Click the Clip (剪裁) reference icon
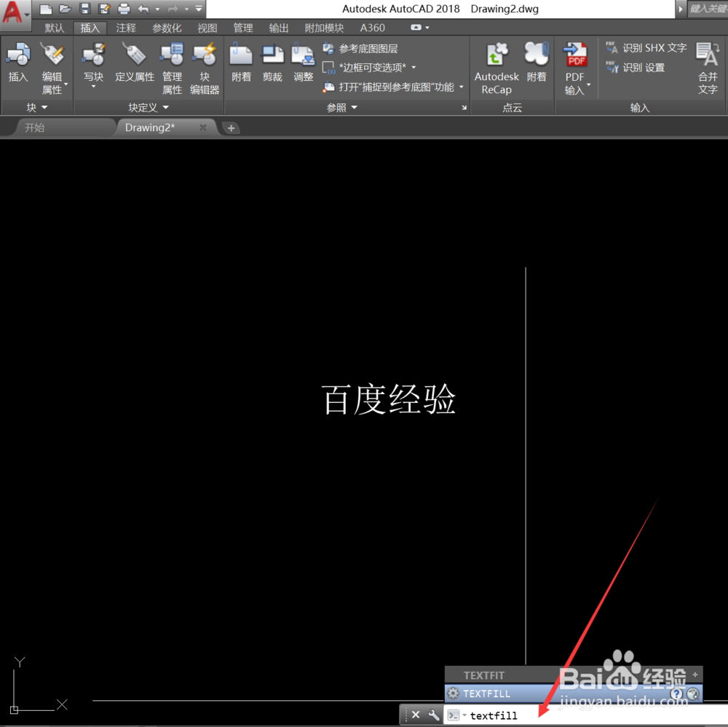728x727 pixels. tap(272, 62)
